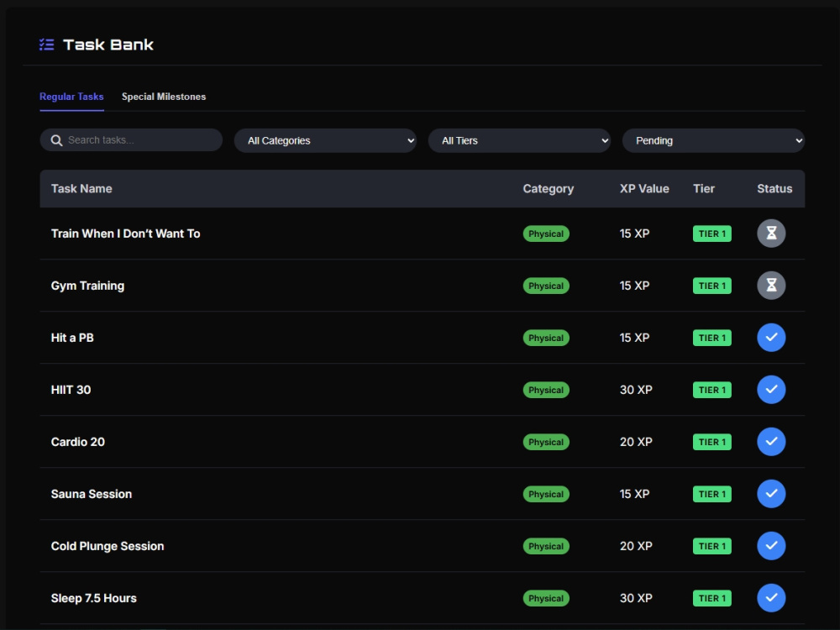Toggle hourglass status for Gym Training
840x630 pixels.
[771, 286]
